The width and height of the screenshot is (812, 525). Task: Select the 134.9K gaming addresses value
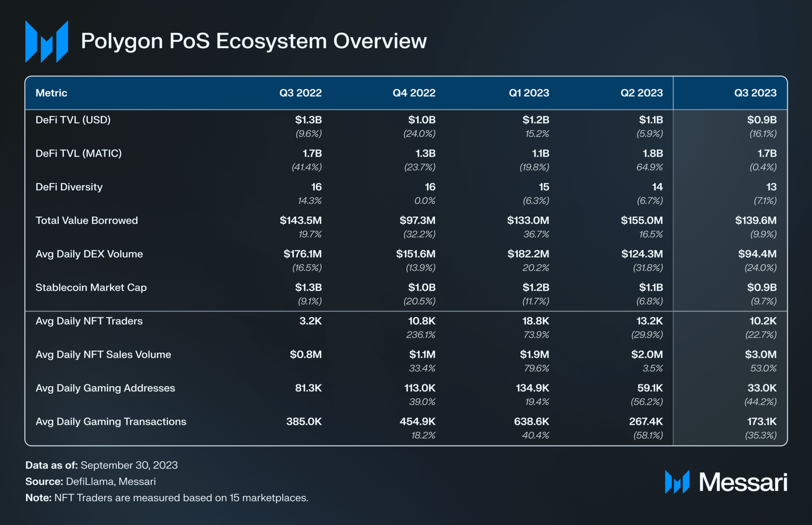coord(532,388)
